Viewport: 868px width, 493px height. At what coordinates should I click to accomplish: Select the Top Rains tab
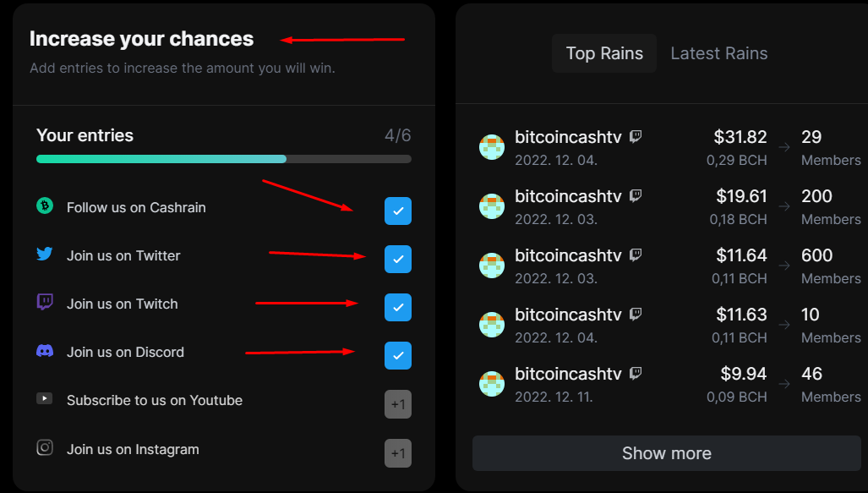coord(604,53)
